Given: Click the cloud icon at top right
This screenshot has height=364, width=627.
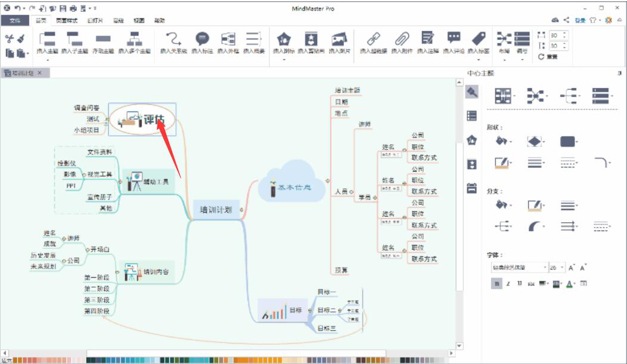Looking at the screenshot, I should point(555,20).
